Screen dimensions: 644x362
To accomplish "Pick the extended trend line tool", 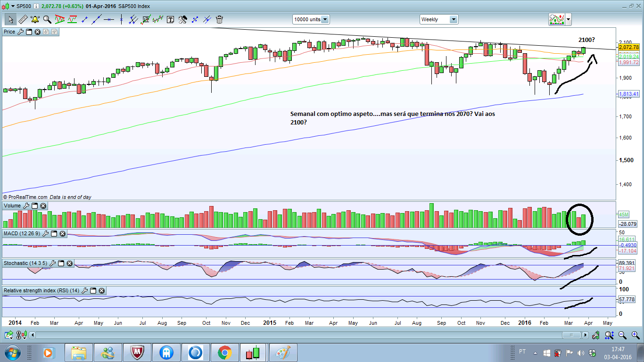I will pyautogui.click(x=97, y=19).
